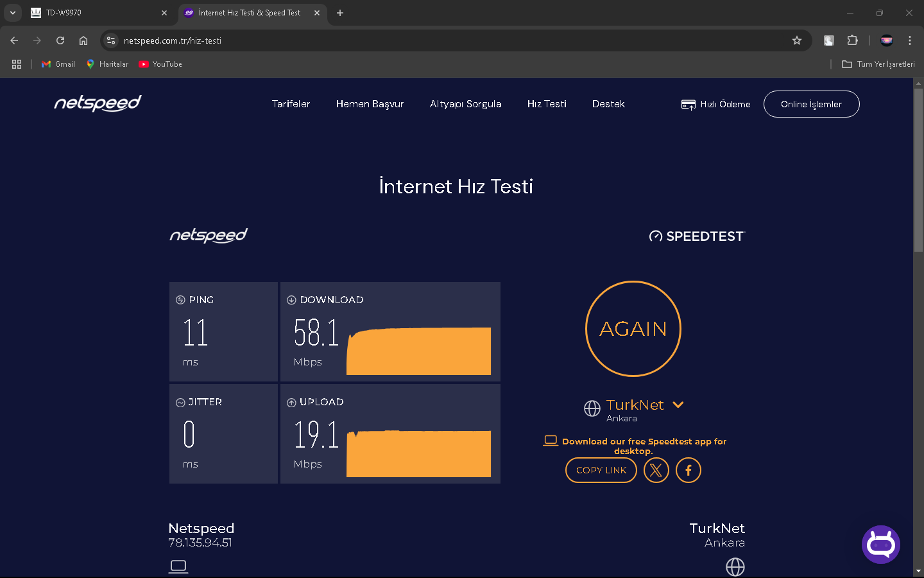Open a new browser tab

(340, 13)
